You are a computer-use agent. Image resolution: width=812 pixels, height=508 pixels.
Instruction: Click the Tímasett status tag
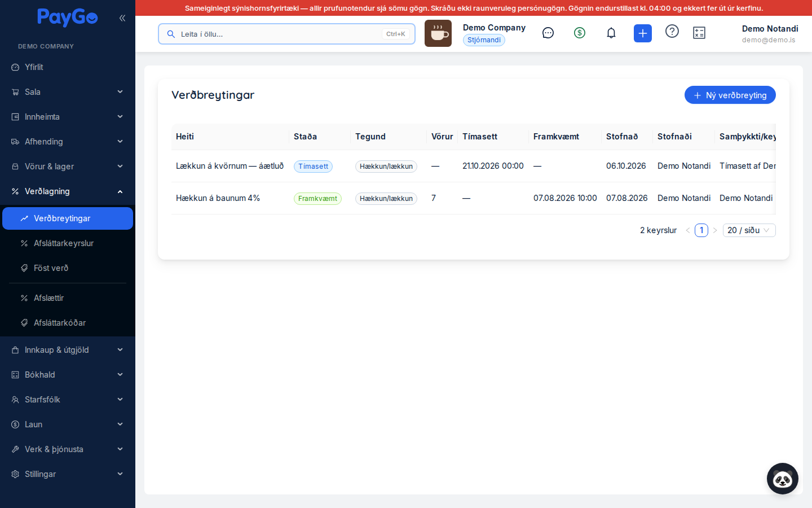tap(313, 167)
